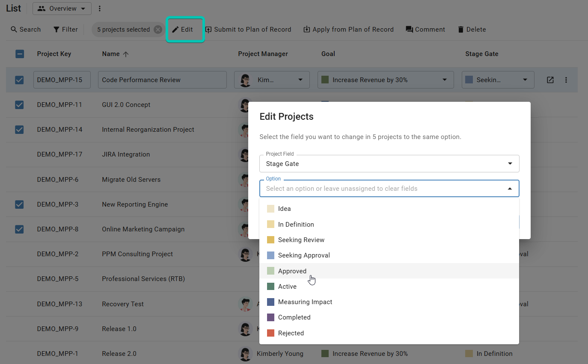Clear the 5 projects selected chip
Image resolution: width=588 pixels, height=364 pixels.
(x=158, y=30)
